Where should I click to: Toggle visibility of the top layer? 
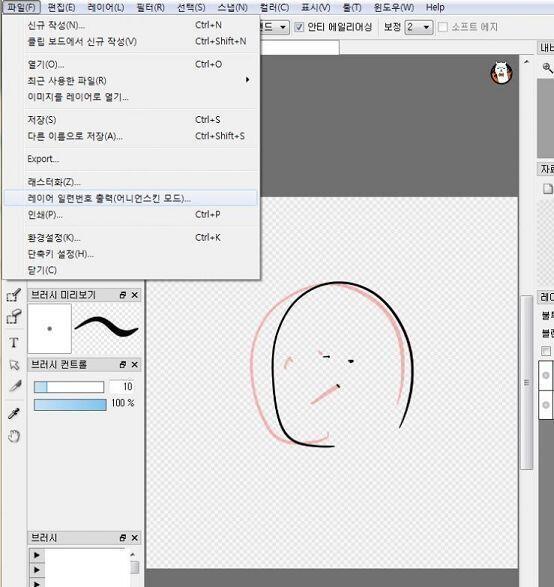click(546, 375)
